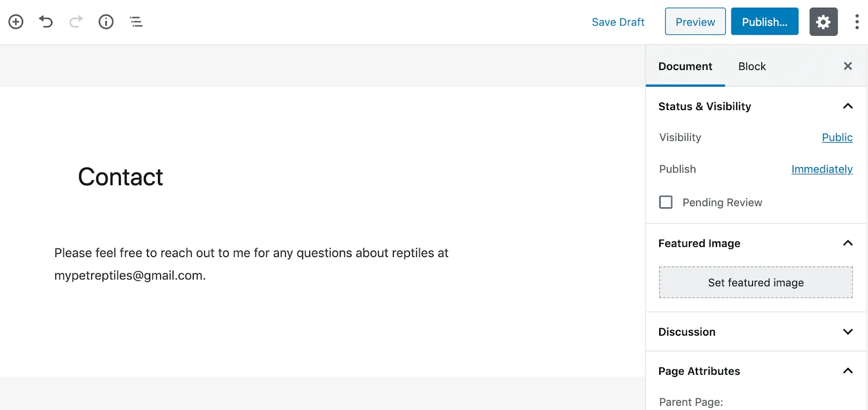This screenshot has height=410, width=868.
Task: Select the Document tab
Action: 685,66
